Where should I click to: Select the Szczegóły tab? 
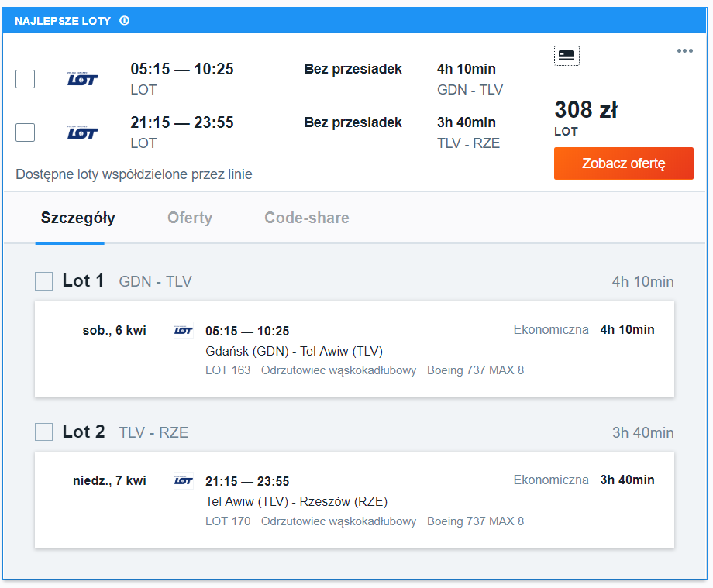(x=77, y=218)
